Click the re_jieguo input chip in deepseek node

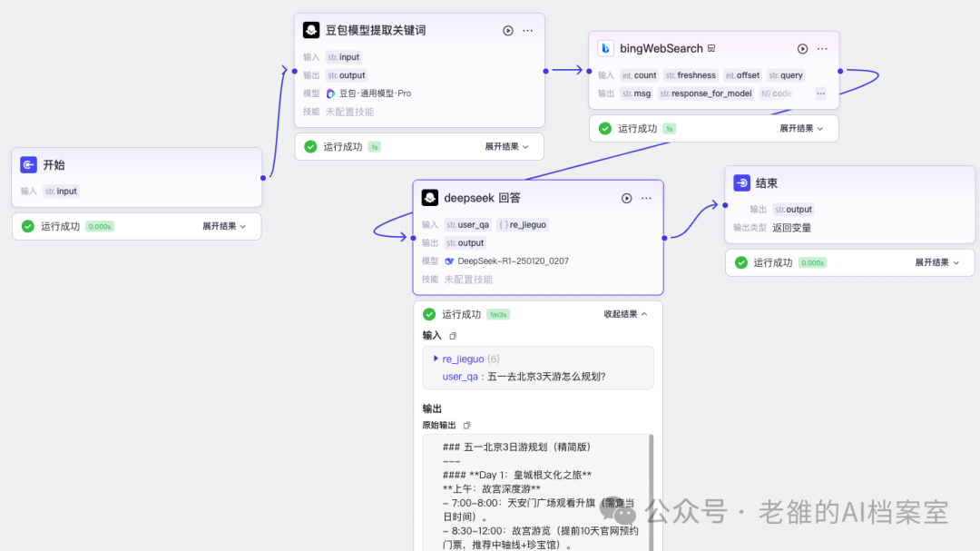point(524,224)
